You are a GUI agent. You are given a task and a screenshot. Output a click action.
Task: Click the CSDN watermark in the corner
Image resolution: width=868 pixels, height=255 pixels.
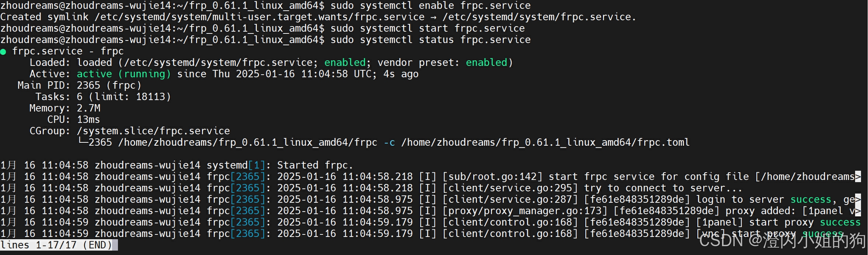(782, 240)
